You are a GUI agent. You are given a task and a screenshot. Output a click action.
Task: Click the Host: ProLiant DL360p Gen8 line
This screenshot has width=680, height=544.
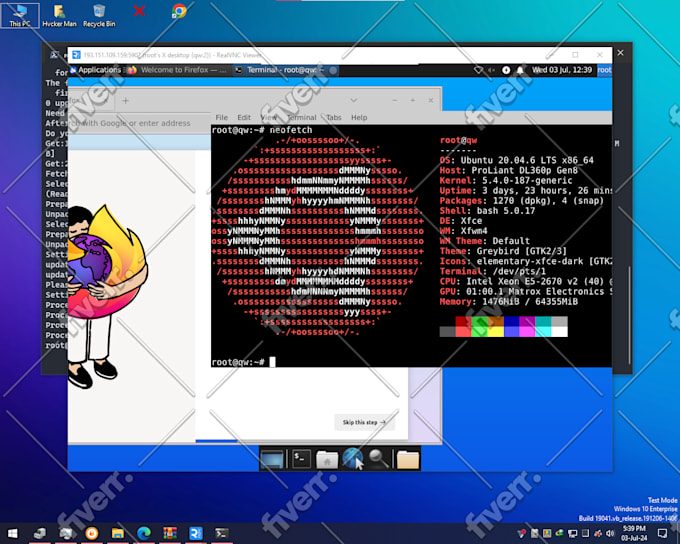pos(508,170)
